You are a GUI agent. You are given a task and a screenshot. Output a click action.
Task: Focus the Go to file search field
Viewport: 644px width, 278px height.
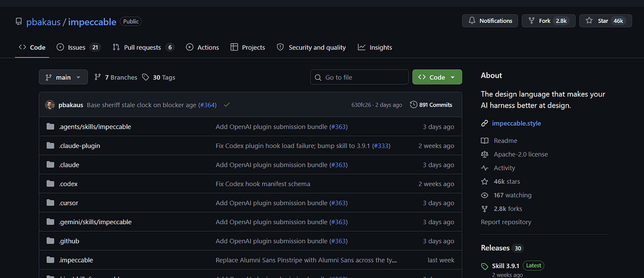point(359,77)
